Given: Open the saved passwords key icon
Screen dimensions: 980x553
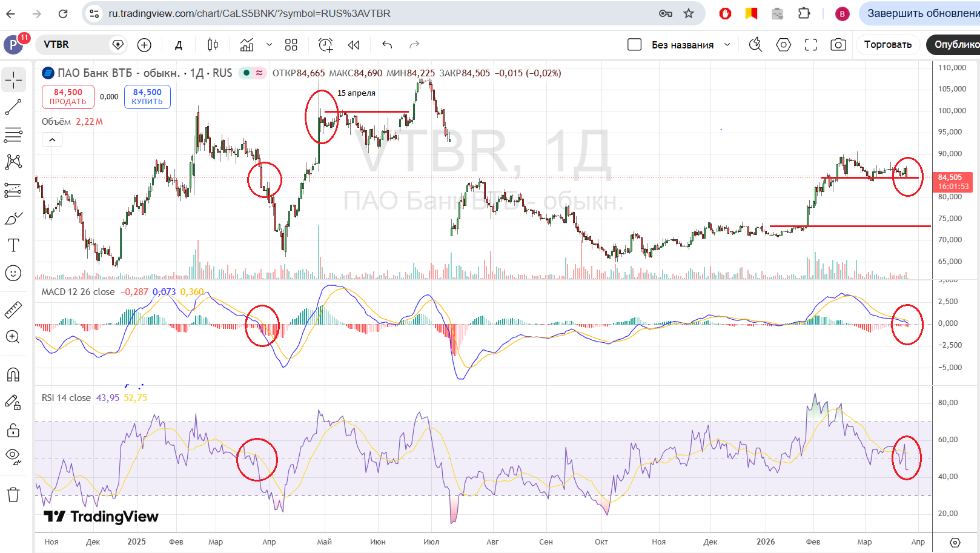Looking at the screenshot, I should tap(665, 13).
